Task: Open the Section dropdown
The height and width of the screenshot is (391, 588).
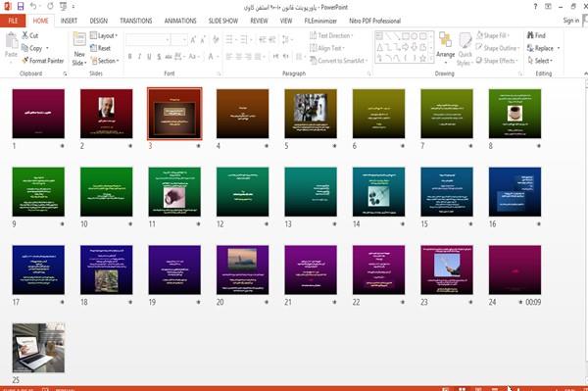Action: tap(105, 61)
